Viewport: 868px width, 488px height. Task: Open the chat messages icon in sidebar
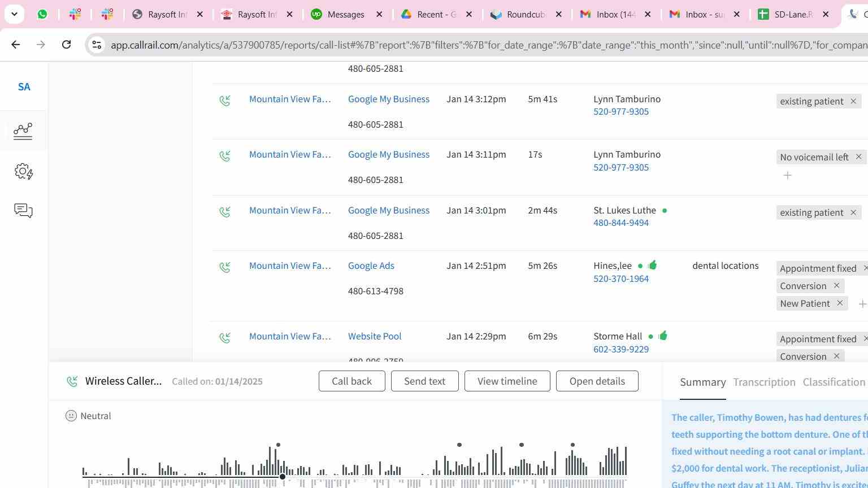23,211
